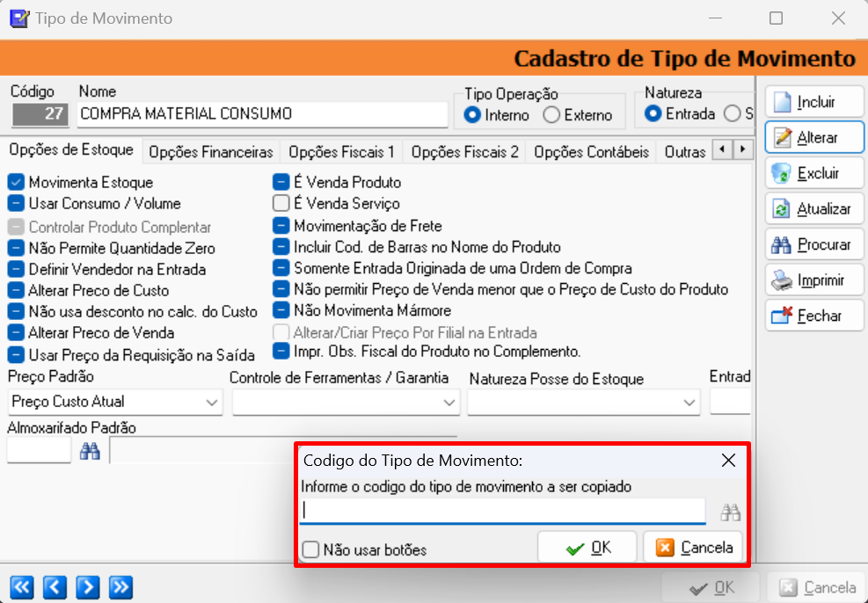
Task: Click the Incluir button
Action: [814, 102]
